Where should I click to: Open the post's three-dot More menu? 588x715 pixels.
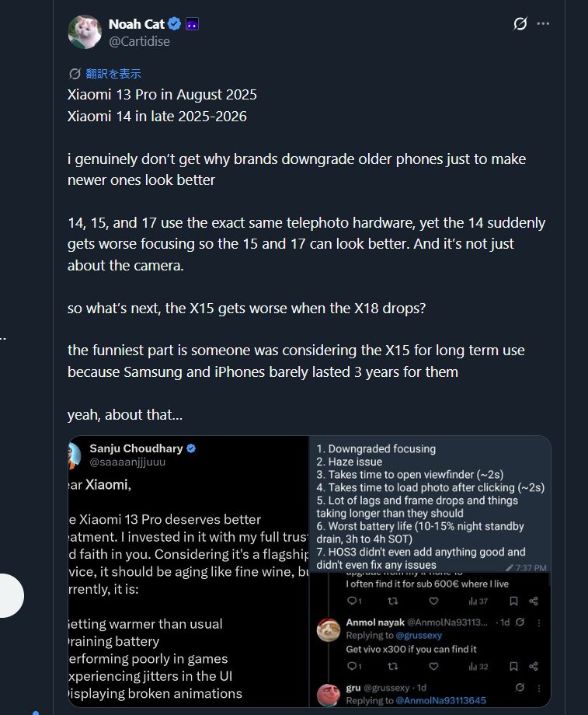pos(543,23)
